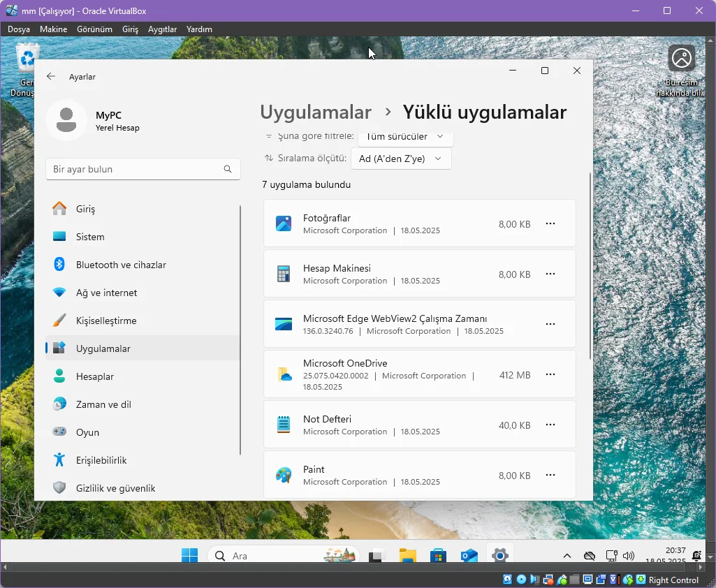Open Hesaplar account settings
This screenshot has width=716, height=588.
tap(143, 376)
